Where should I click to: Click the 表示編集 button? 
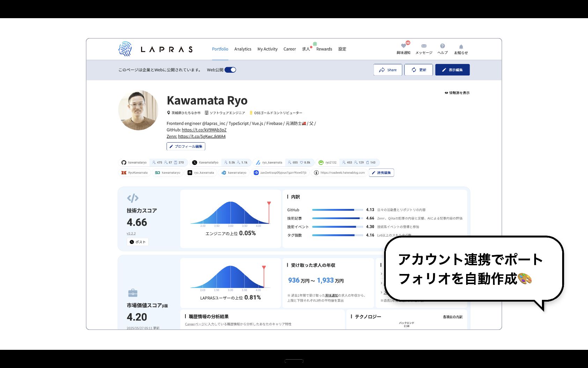[453, 70]
